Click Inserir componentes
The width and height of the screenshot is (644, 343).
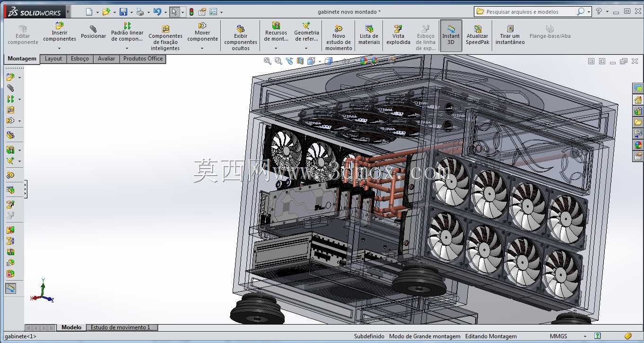[60, 33]
